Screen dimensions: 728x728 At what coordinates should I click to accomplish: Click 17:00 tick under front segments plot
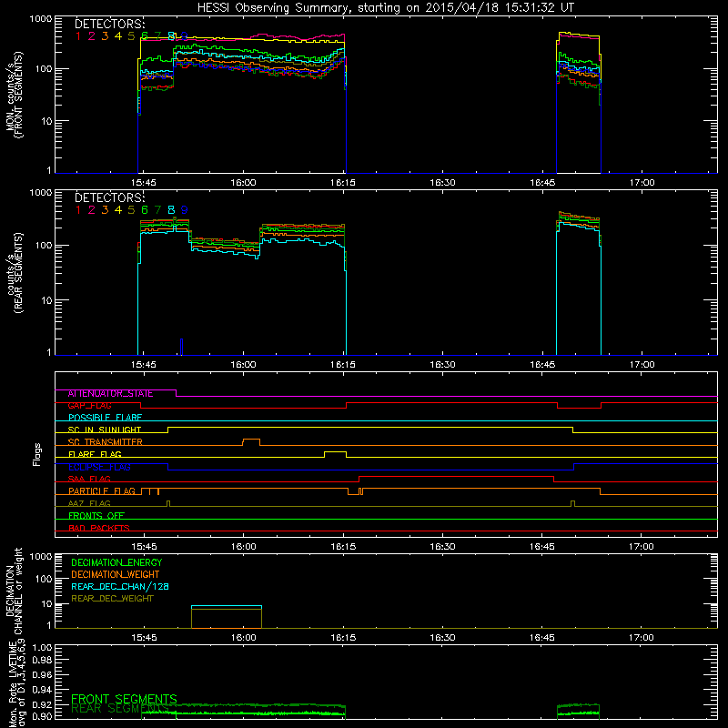[642, 183]
